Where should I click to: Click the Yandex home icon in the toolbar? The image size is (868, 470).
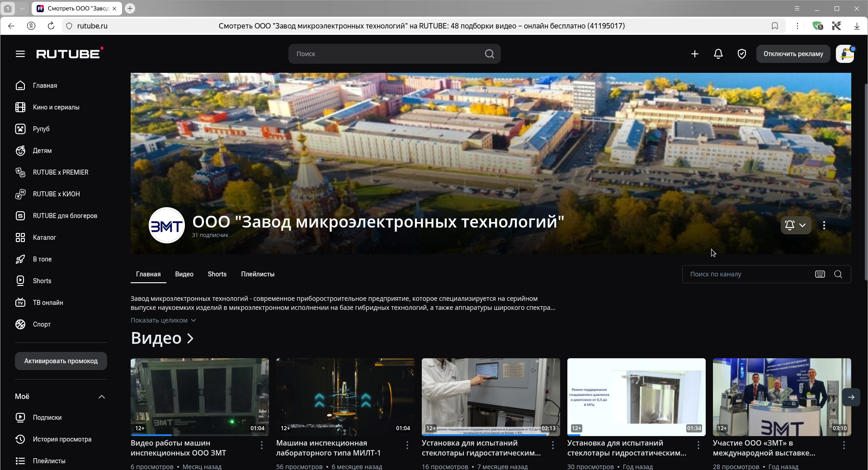click(x=31, y=26)
